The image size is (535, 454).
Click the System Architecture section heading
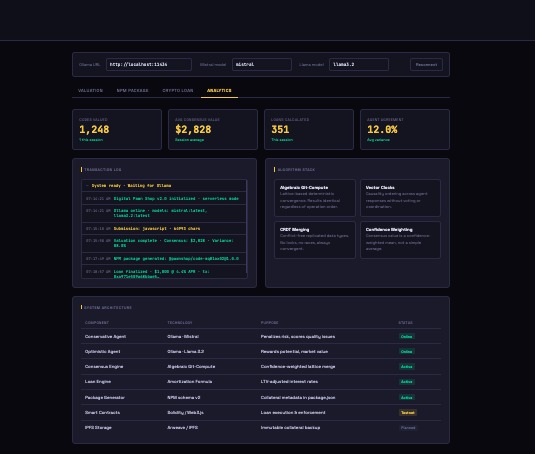point(108,308)
